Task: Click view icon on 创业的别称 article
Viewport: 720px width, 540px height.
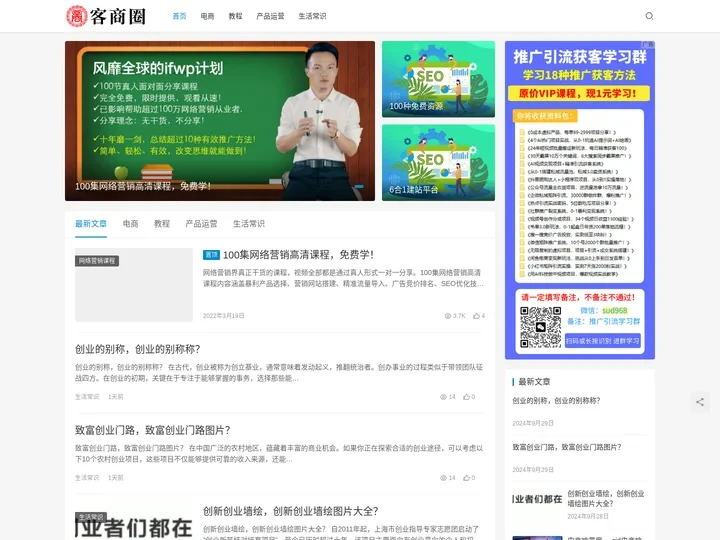Action: coord(443,397)
